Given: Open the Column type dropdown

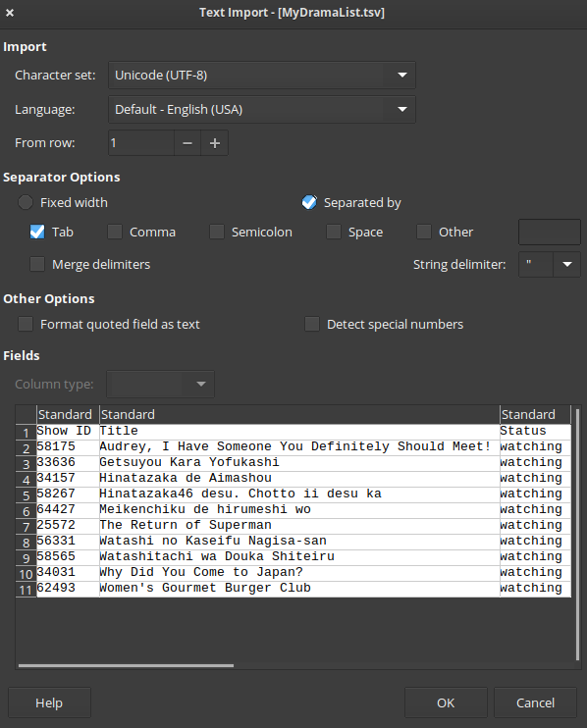Looking at the screenshot, I should 161,384.
